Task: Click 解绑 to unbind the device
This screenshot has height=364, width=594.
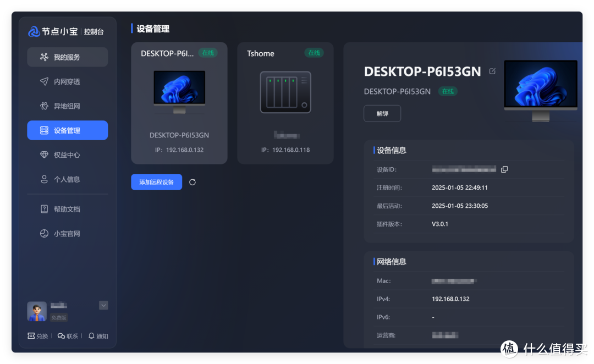Action: [382, 113]
